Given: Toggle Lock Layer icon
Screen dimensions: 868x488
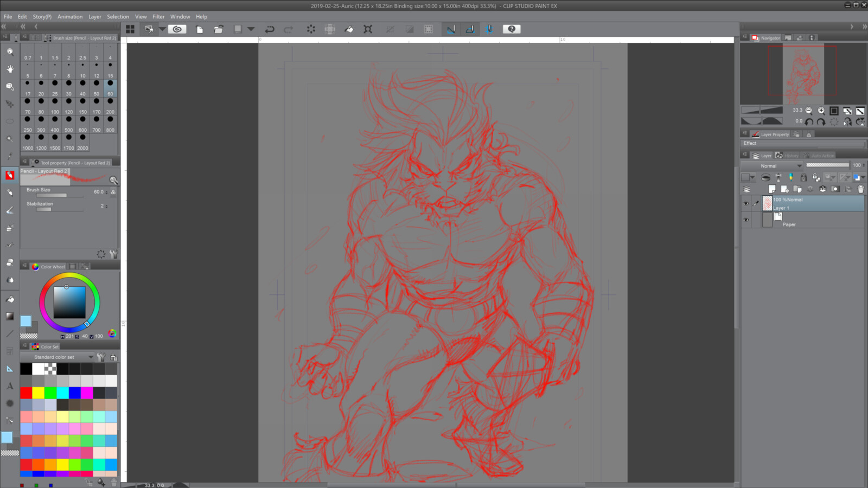Looking at the screenshot, I should pyautogui.click(x=803, y=177).
